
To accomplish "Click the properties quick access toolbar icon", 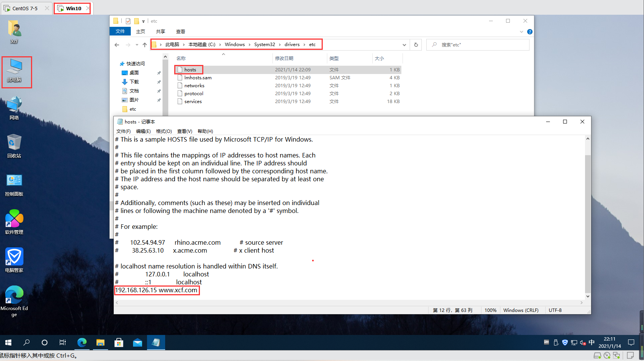I will point(128,21).
